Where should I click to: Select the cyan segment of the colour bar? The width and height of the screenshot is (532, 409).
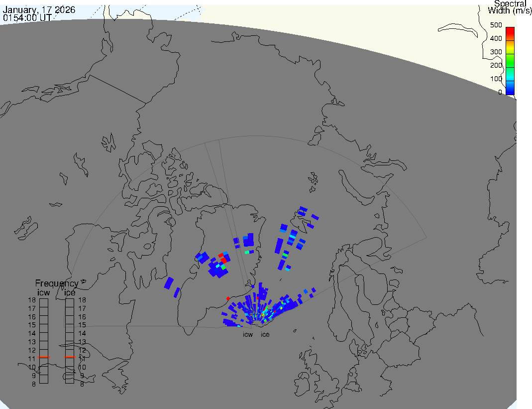[x=510, y=74]
